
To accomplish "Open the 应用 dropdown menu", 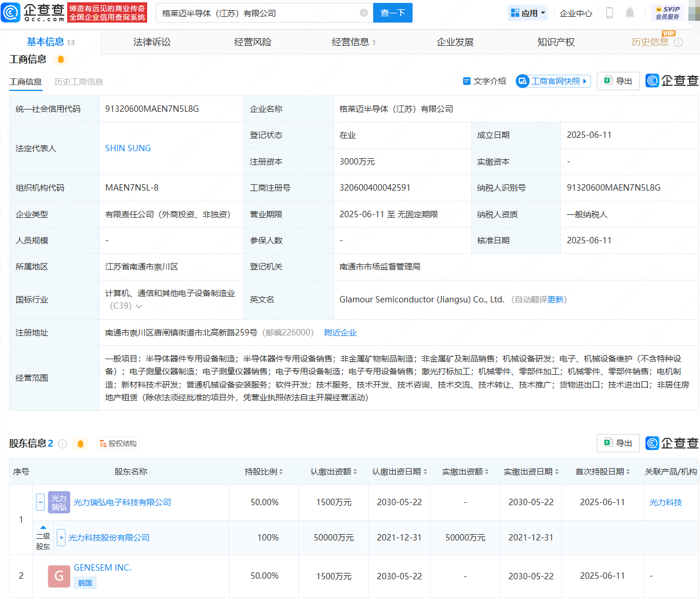I will [x=527, y=13].
